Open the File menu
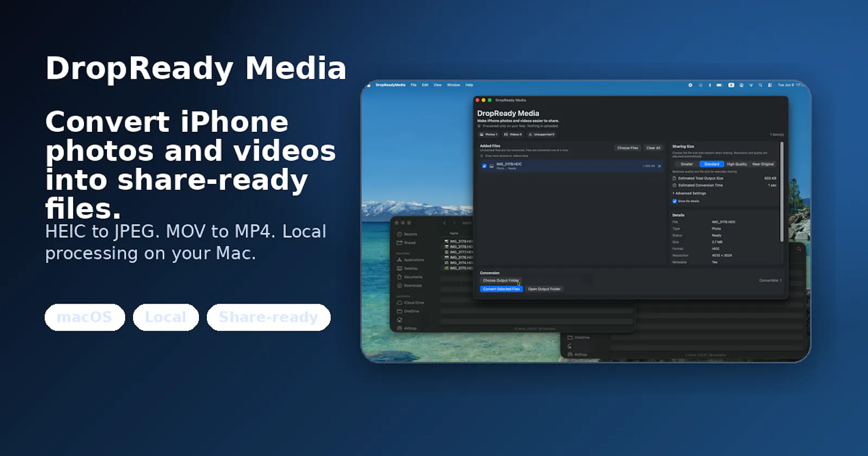The width and height of the screenshot is (868, 456). coord(413,85)
